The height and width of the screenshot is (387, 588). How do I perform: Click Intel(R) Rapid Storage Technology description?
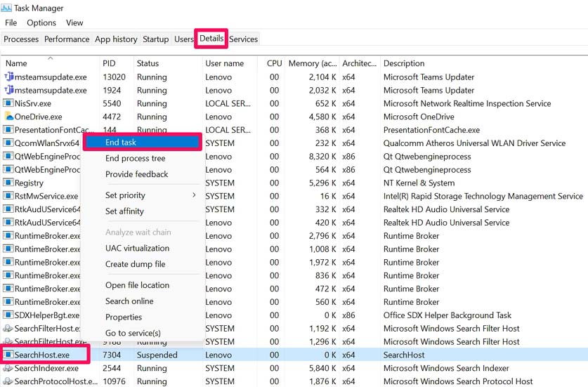point(483,196)
